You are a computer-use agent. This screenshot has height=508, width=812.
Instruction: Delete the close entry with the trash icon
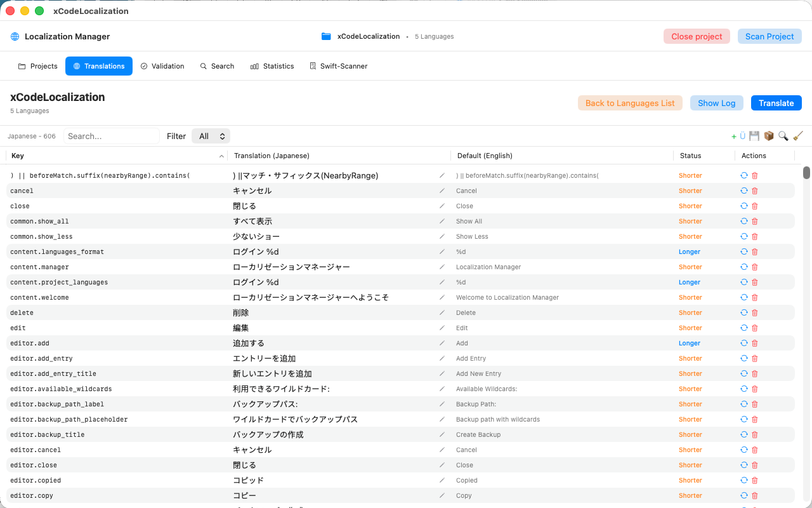point(754,206)
